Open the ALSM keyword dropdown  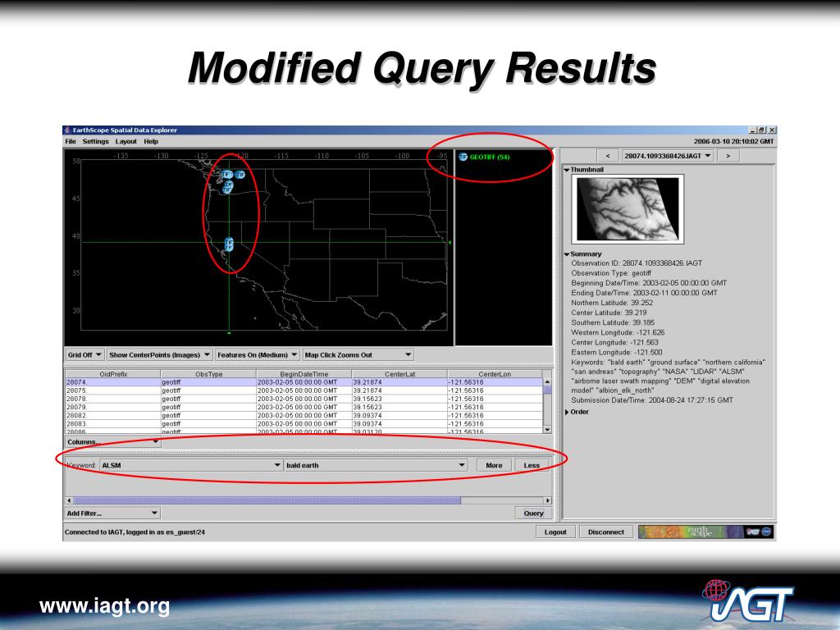[190, 465]
